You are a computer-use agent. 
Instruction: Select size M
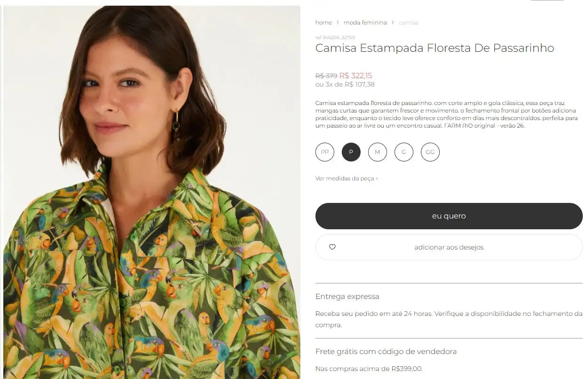[377, 152]
